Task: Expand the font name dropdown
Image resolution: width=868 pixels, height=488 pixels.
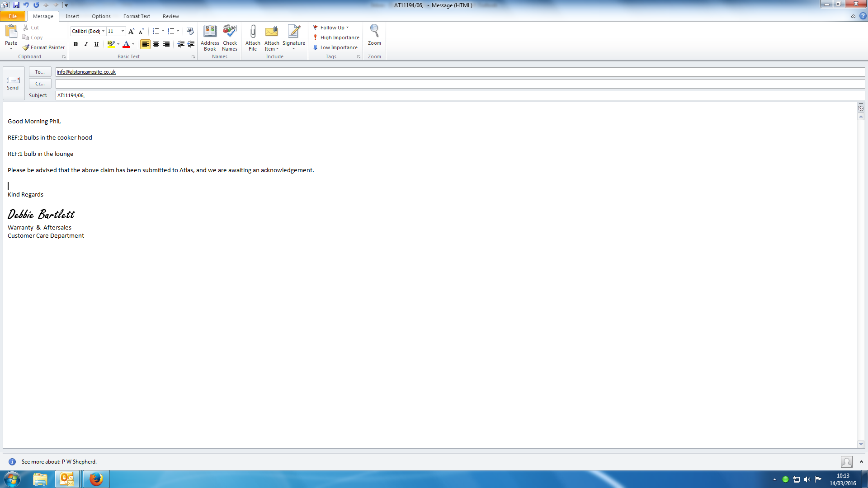Action: (x=104, y=31)
